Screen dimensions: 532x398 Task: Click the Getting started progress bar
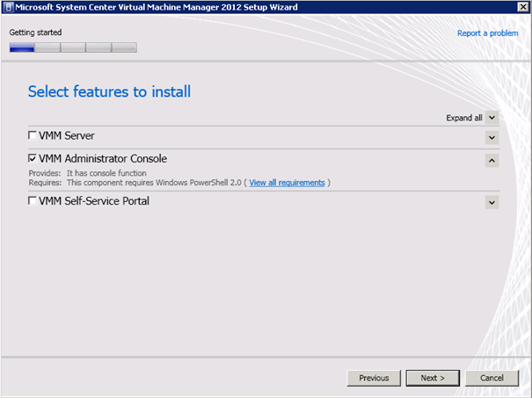click(x=73, y=47)
